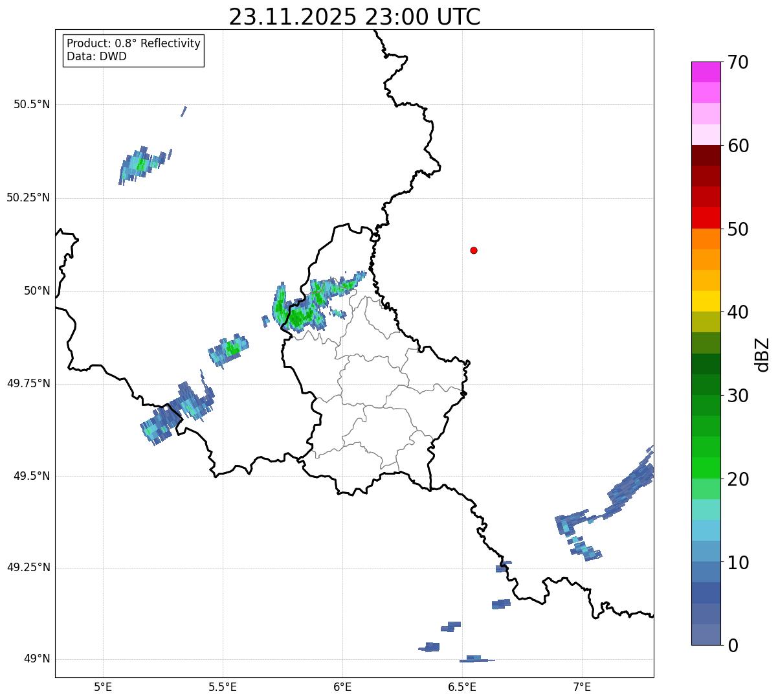Click the red station marker dot
Image resolution: width=778 pixels, height=700 pixels.
(474, 250)
